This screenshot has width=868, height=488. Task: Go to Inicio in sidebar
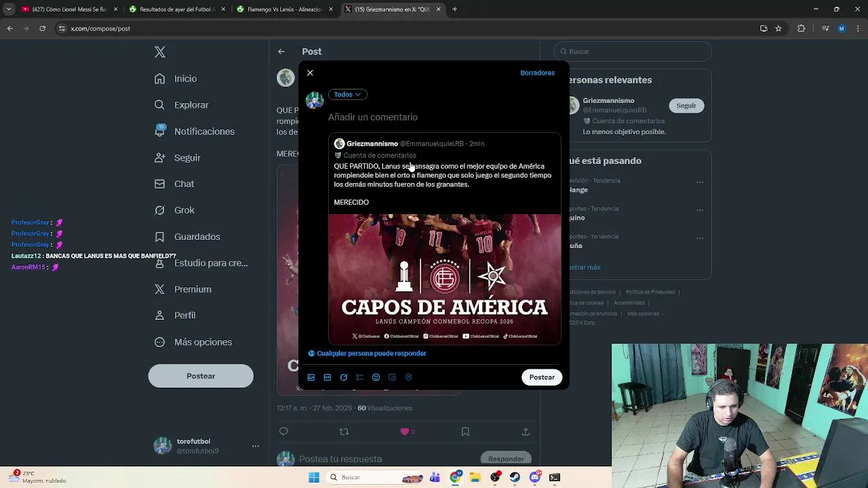point(176,79)
